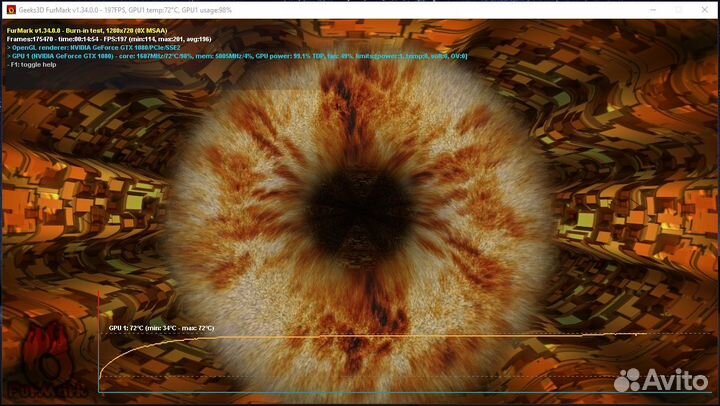Viewport: 720px width, 406px height.
Task: Click the Avito logo watermark
Action: pos(662,380)
